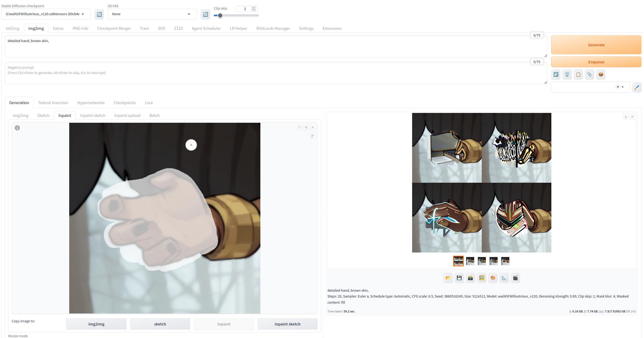Select the second gallery thumbnail
The image size is (644, 338).
click(470, 261)
